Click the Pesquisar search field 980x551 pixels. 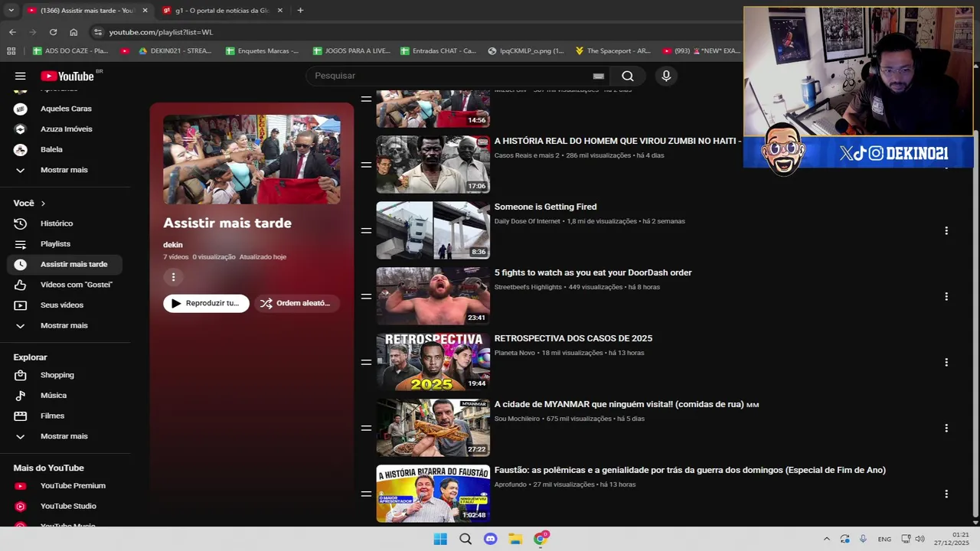(x=452, y=76)
